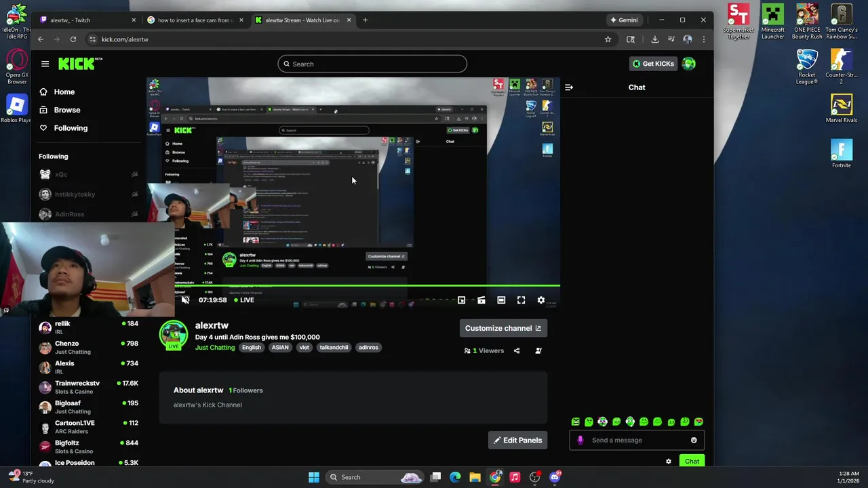868x488 pixels.
Task: Open AdinRoss channel in sidebar
Action: [x=89, y=214]
